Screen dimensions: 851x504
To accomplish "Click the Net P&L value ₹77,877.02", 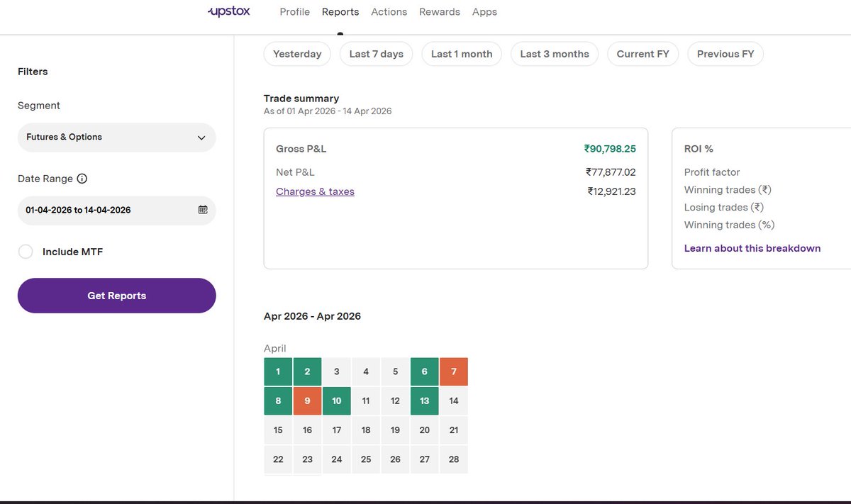I will tap(611, 172).
